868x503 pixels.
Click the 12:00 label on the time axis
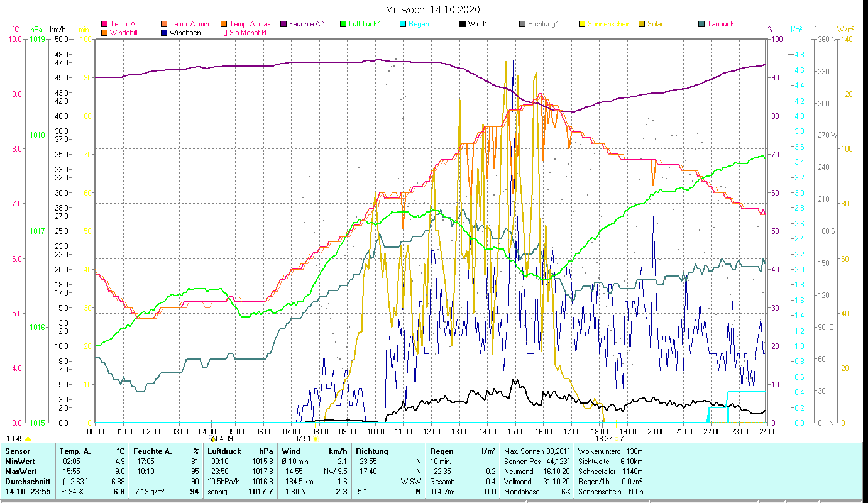(x=431, y=431)
